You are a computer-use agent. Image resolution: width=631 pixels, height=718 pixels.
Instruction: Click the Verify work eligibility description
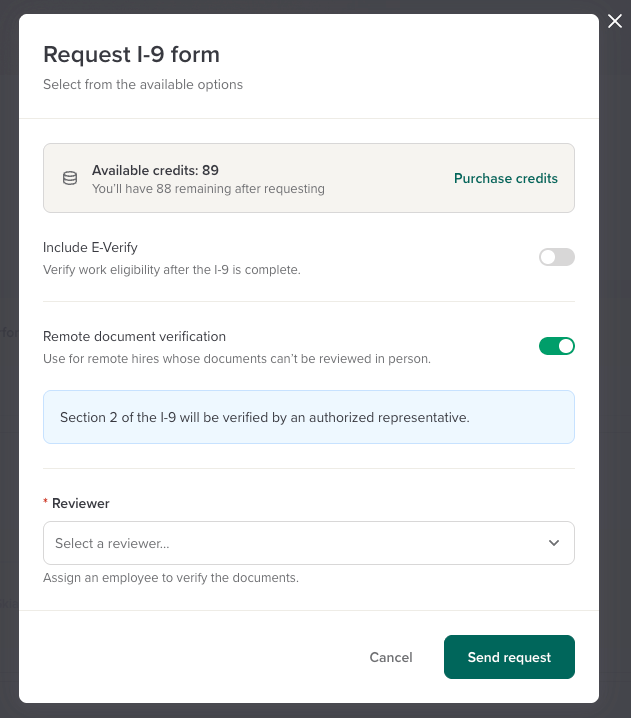171,269
